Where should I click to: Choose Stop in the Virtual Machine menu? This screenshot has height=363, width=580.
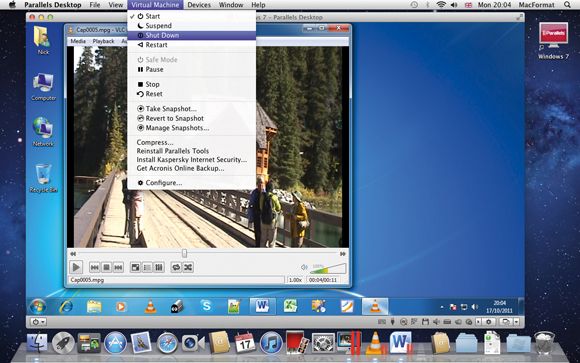tap(192, 84)
